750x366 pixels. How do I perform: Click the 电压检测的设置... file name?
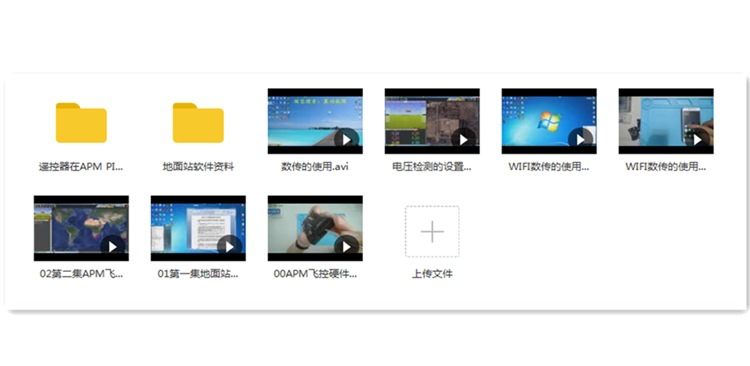(x=432, y=167)
